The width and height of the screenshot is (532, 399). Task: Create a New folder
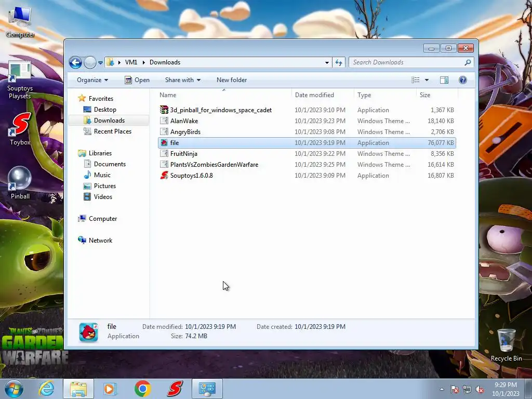coord(232,80)
